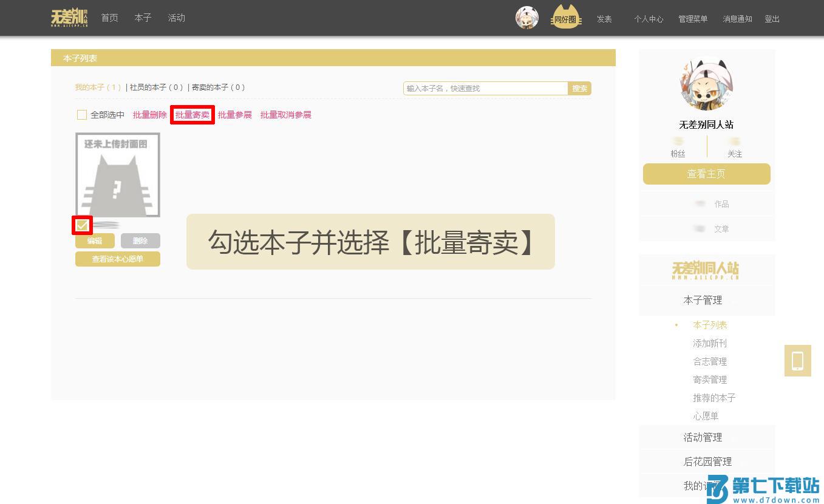
Task: Click the 搜索 button
Action: (579, 89)
